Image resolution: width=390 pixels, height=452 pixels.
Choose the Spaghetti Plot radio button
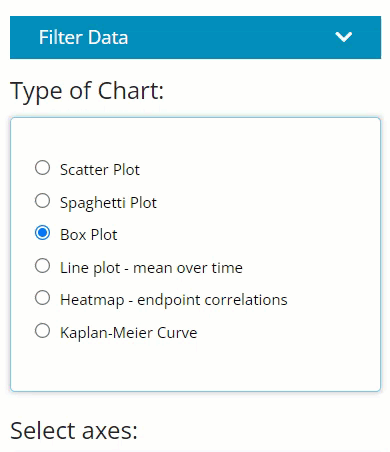(x=42, y=201)
